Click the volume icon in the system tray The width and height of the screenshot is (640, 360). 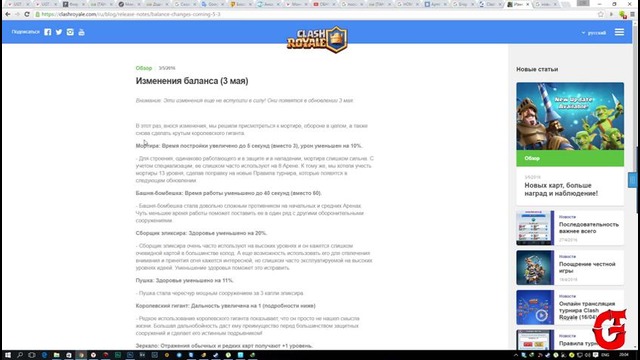(x=587, y=355)
